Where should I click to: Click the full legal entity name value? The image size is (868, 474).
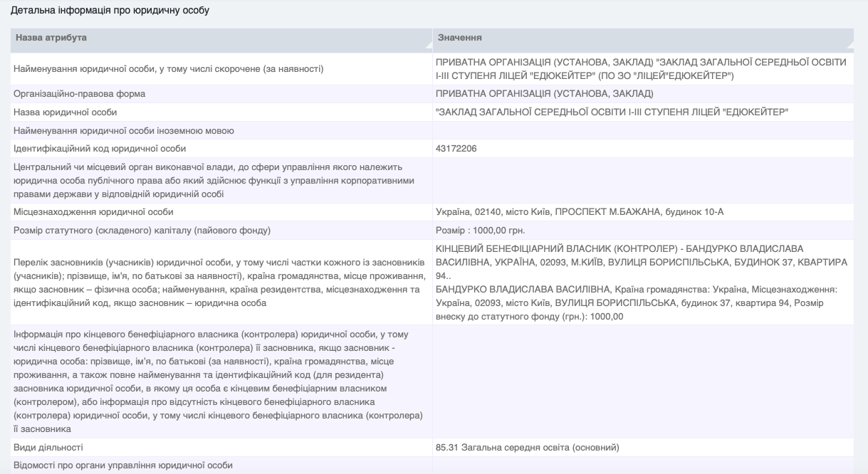click(641, 69)
